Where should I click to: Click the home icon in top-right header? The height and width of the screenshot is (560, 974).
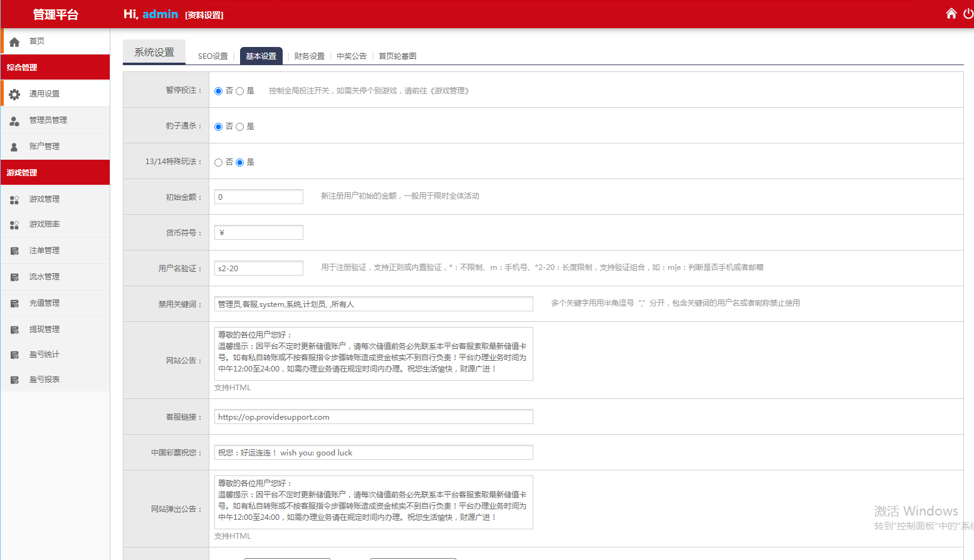(951, 14)
